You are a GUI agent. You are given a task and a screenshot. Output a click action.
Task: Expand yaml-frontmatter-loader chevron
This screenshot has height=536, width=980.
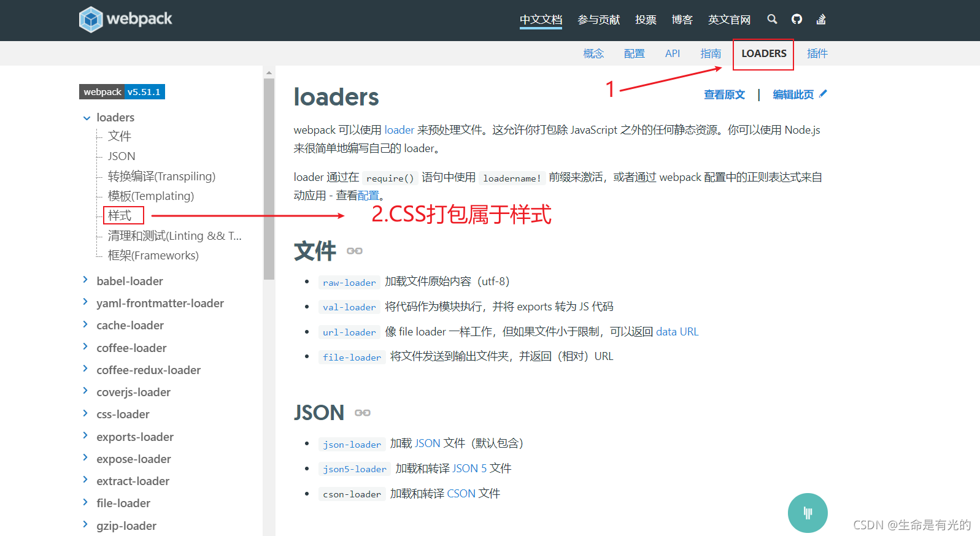pos(85,302)
